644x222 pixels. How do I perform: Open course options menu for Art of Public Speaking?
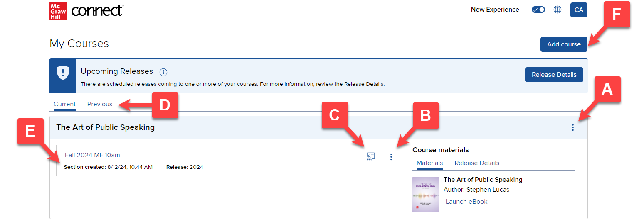(x=573, y=127)
